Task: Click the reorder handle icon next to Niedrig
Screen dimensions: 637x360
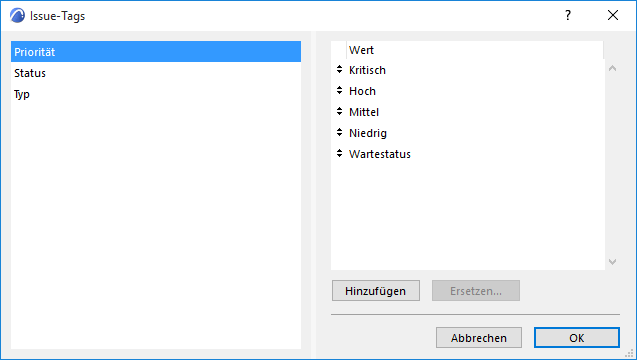Action: (340, 132)
